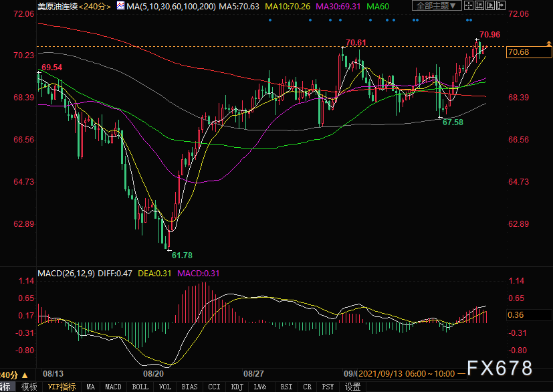This screenshot has width=553, height=392.
Task: Activate the crosshair cursor tool icon
Action: tap(469, 5)
